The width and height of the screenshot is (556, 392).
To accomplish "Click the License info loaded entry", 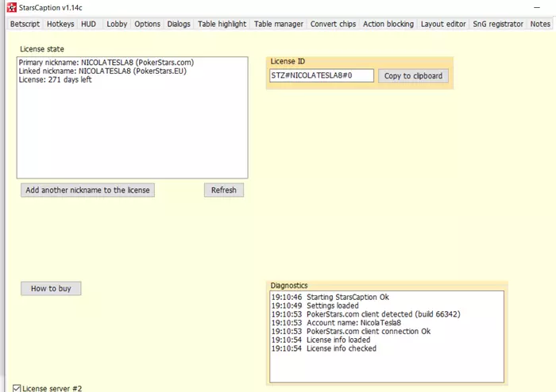I will (x=321, y=340).
